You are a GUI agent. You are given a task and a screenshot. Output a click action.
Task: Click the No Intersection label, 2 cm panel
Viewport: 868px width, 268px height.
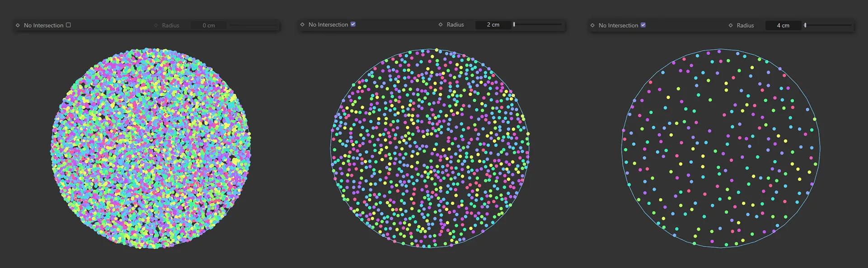(x=328, y=24)
